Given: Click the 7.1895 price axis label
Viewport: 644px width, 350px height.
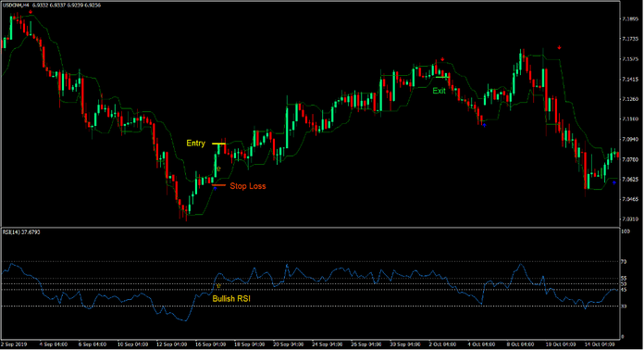Looking at the screenshot, I should 630,19.
